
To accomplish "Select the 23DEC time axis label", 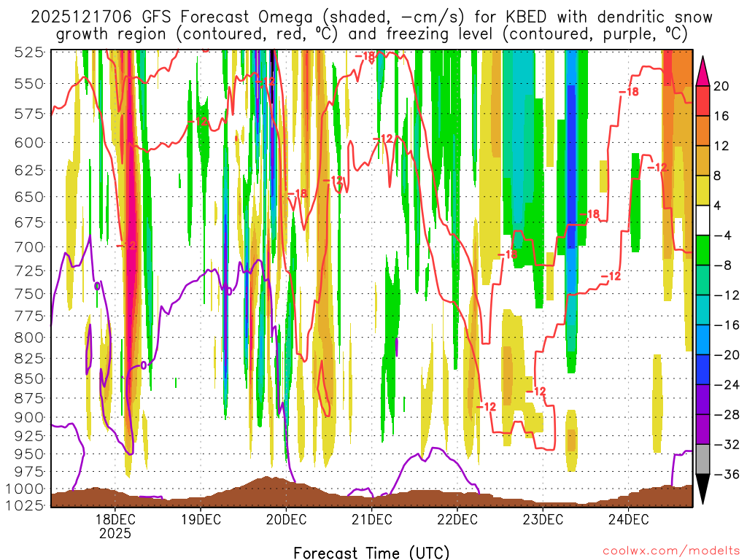I will tap(543, 519).
